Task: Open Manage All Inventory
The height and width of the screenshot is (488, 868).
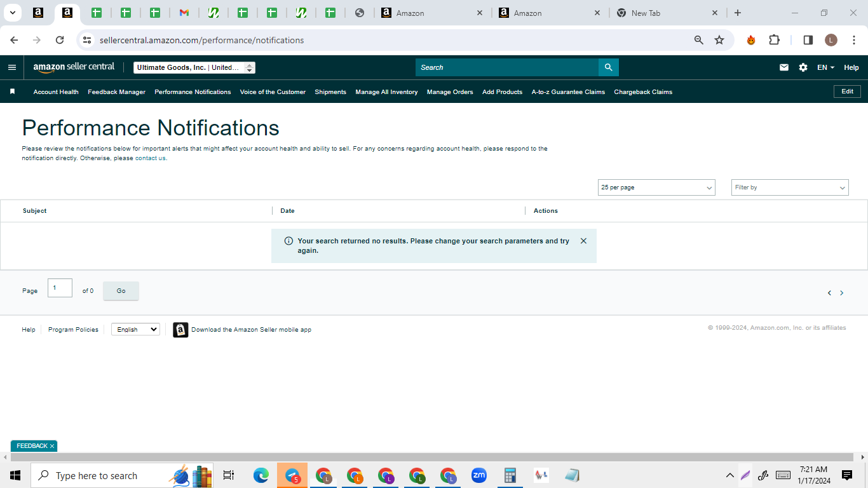Action: click(x=386, y=92)
